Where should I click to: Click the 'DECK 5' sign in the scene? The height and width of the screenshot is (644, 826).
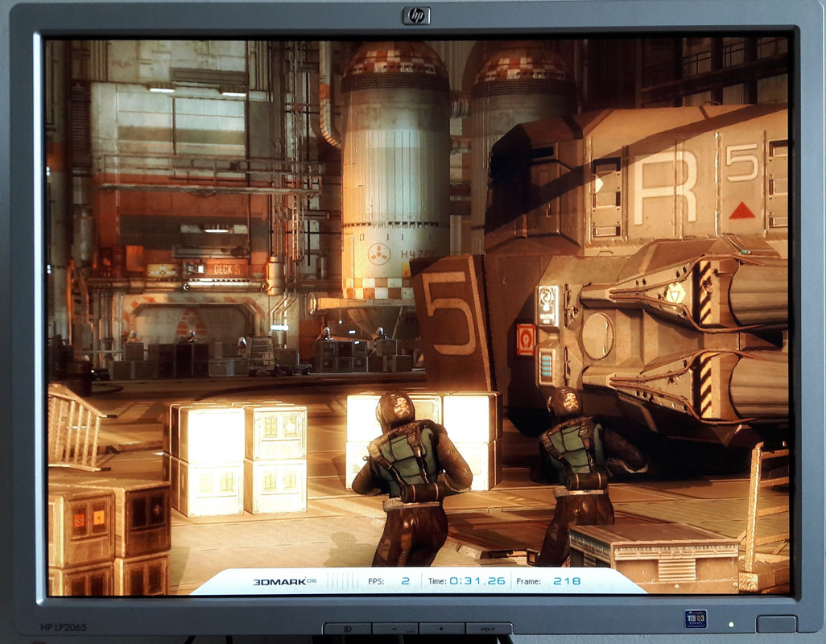(x=226, y=270)
